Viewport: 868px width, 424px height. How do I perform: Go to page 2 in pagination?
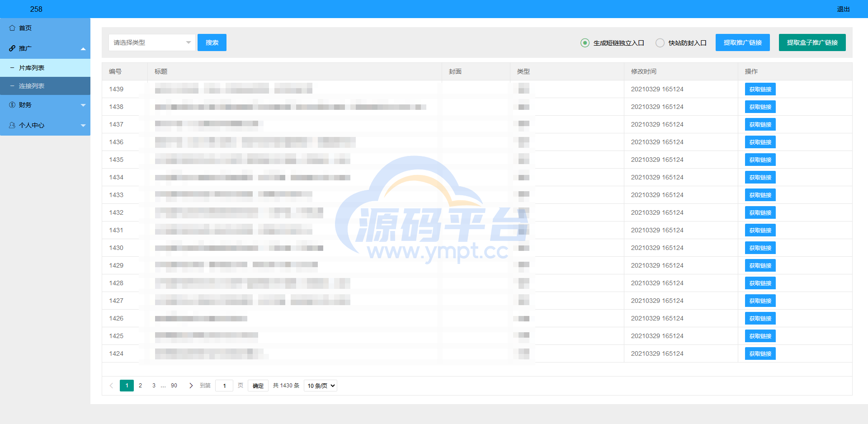[140, 386]
